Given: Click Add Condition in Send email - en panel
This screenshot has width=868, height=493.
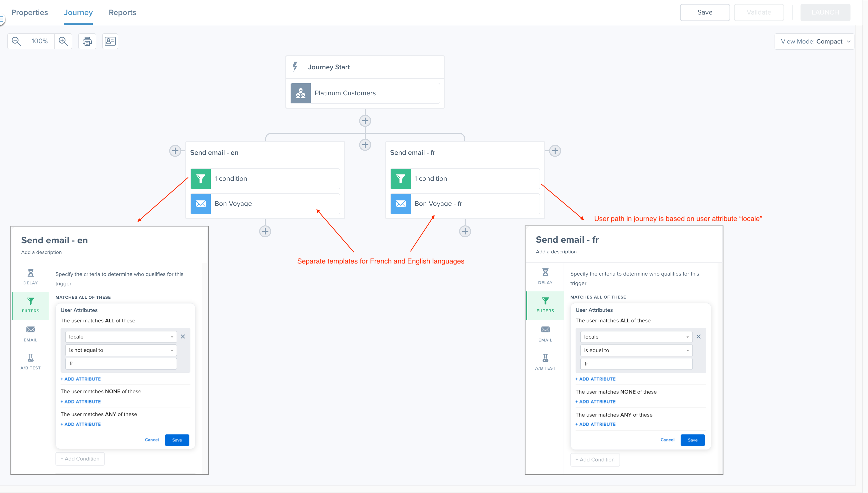Looking at the screenshot, I should (80, 459).
